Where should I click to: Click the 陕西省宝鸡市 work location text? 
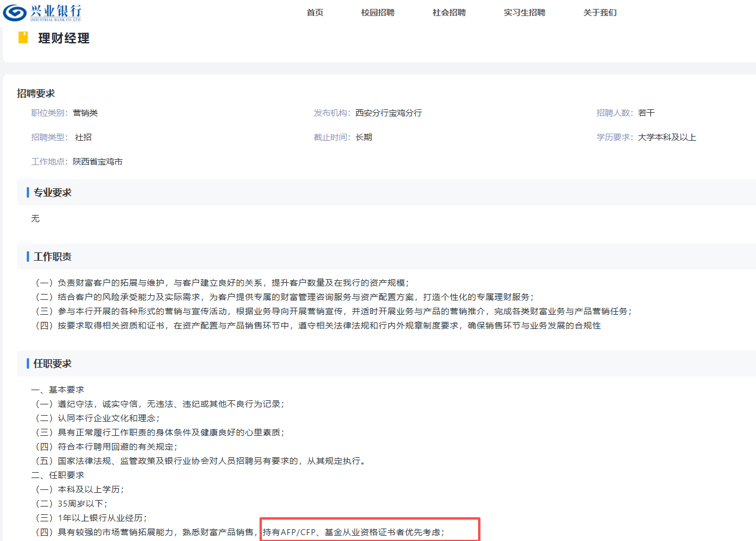pyautogui.click(x=97, y=162)
